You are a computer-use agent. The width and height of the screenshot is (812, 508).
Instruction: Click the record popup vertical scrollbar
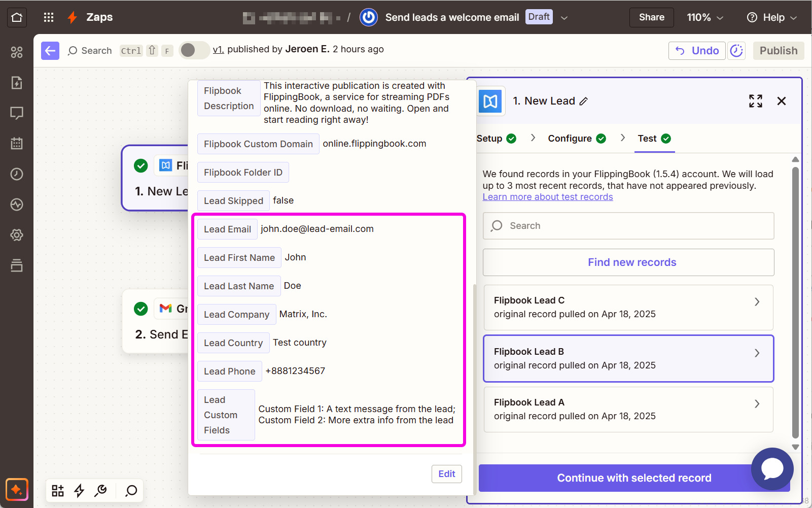coord(475,388)
